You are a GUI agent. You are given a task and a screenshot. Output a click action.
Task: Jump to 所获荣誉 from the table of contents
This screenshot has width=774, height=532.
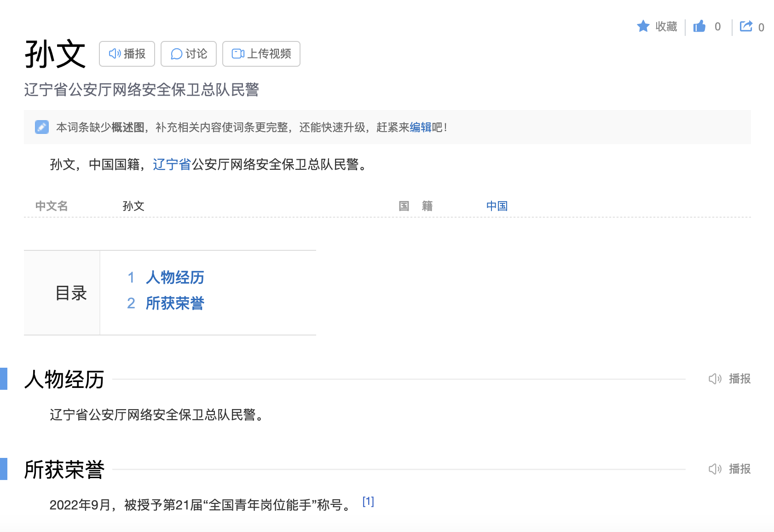click(175, 303)
